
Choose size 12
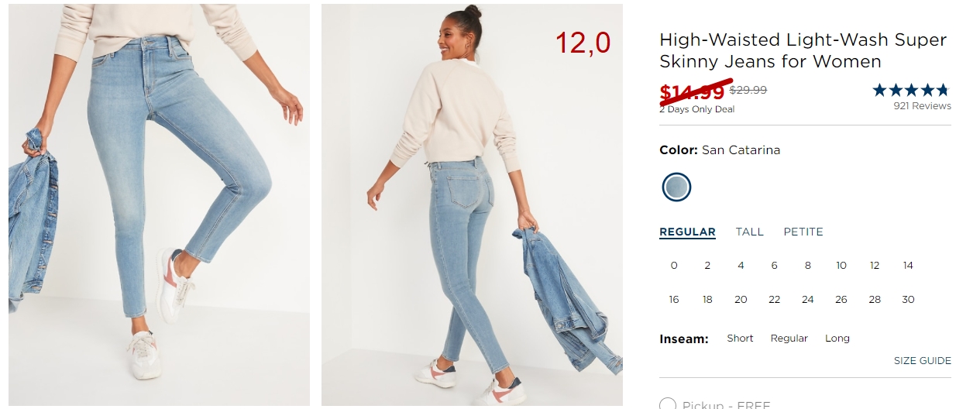pos(875,266)
